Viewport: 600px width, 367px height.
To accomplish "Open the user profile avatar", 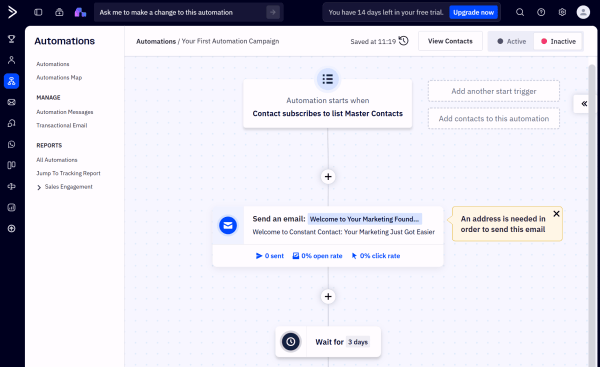I will (x=583, y=12).
